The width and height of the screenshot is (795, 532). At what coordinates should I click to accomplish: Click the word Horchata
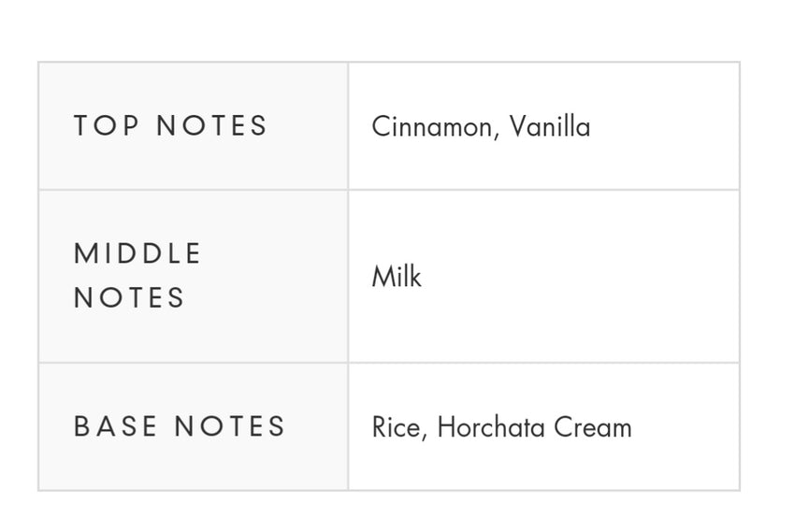pos(491,427)
